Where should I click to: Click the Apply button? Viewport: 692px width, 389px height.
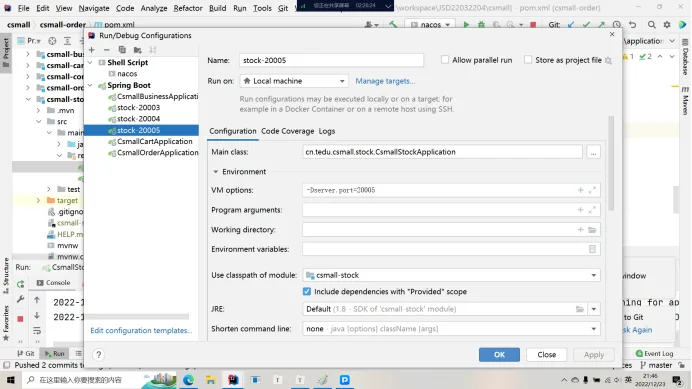point(594,355)
